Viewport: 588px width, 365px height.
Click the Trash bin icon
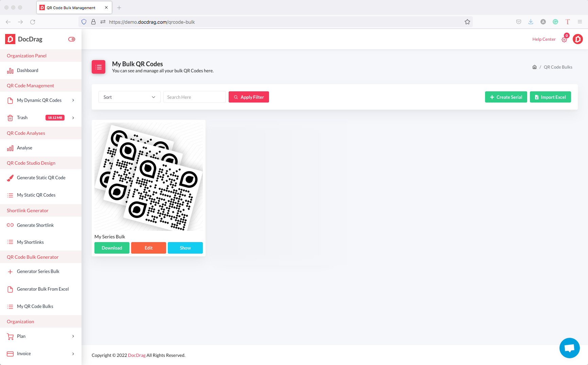pyautogui.click(x=10, y=118)
